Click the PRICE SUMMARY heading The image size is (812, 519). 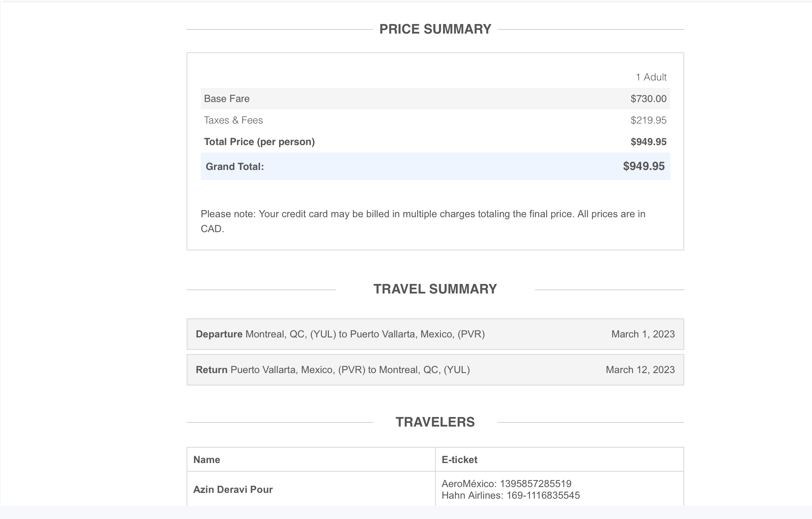[x=435, y=29]
